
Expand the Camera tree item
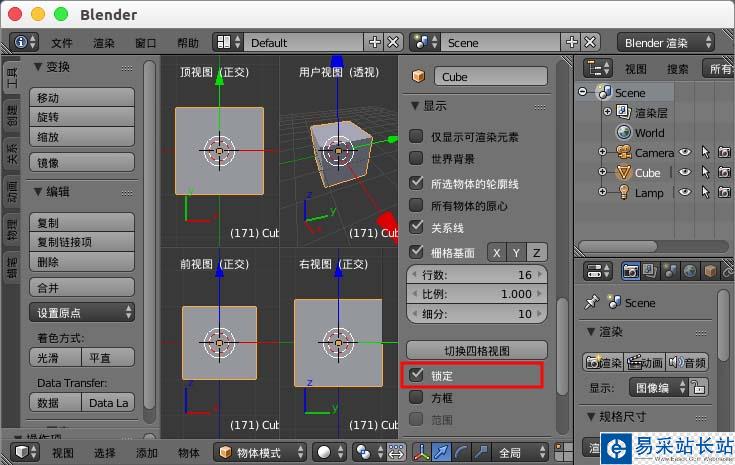603,152
